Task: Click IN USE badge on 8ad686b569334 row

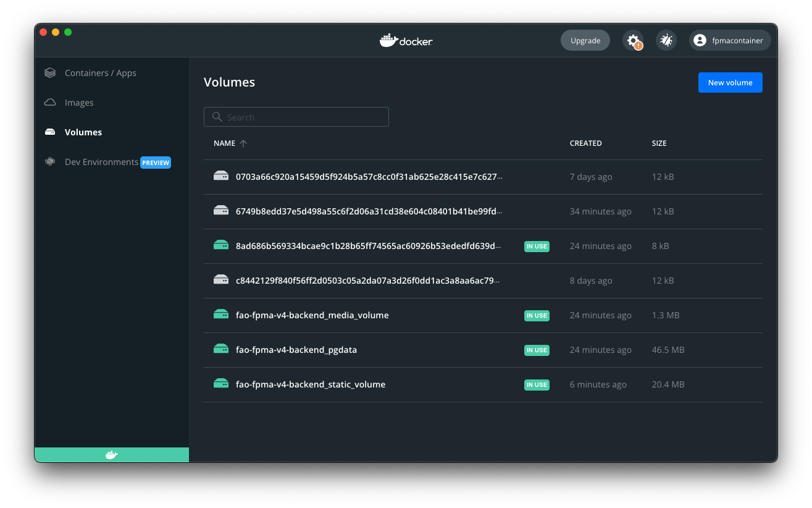Action: tap(537, 246)
